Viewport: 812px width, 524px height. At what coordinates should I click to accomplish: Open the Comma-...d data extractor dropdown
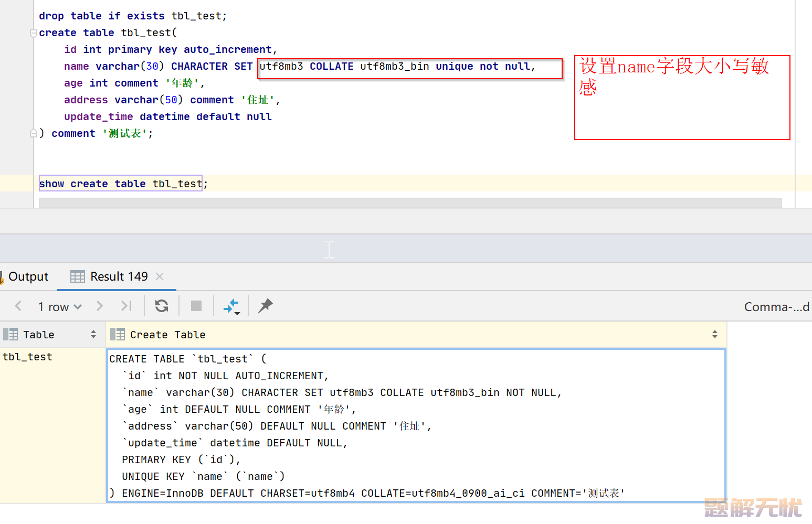[x=777, y=307]
